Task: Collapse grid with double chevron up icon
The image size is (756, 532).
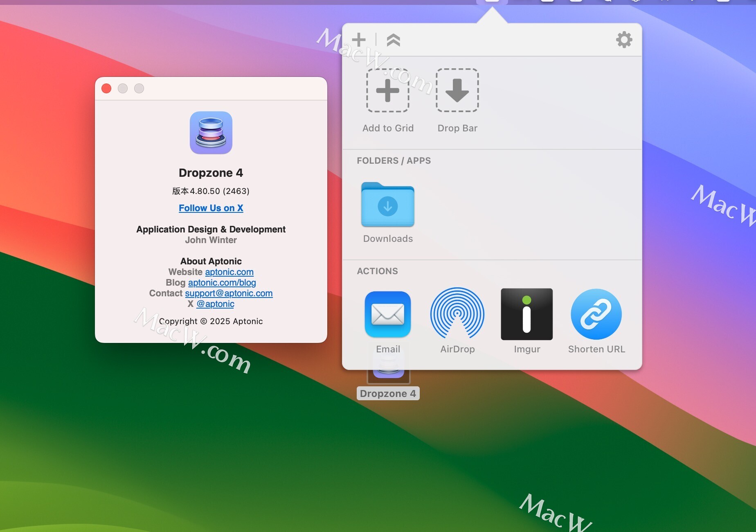Action: (x=393, y=40)
